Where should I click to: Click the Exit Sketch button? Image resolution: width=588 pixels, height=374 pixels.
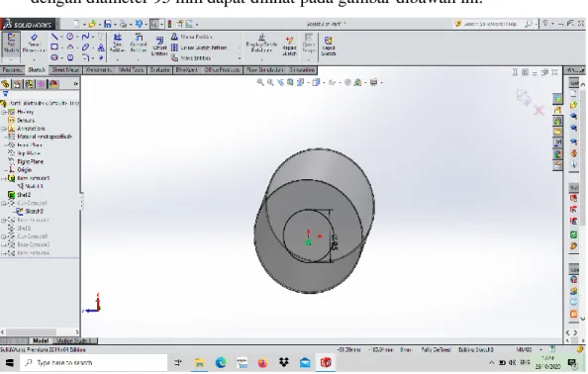[x=11, y=45]
